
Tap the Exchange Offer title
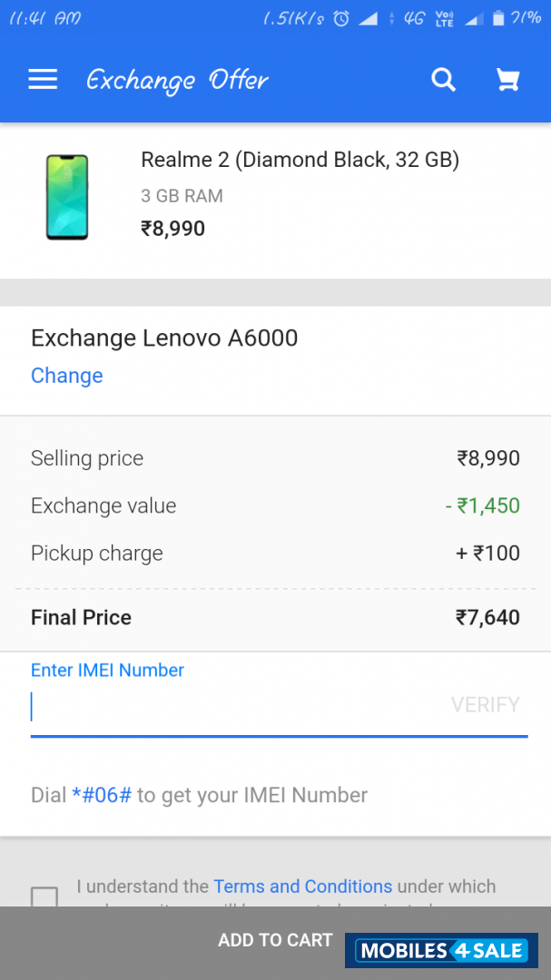[177, 80]
